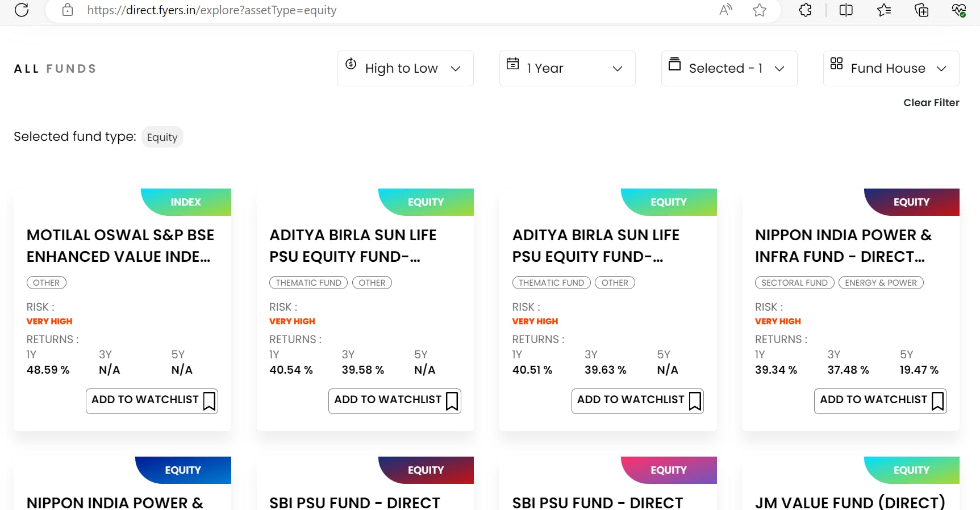Click the Browser essentials heart icon

point(959,10)
